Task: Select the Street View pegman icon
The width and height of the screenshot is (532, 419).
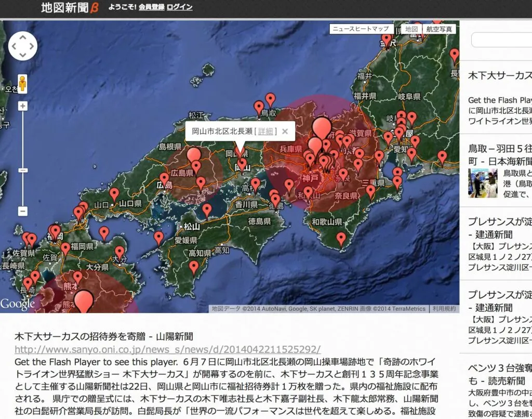Action: (23, 84)
